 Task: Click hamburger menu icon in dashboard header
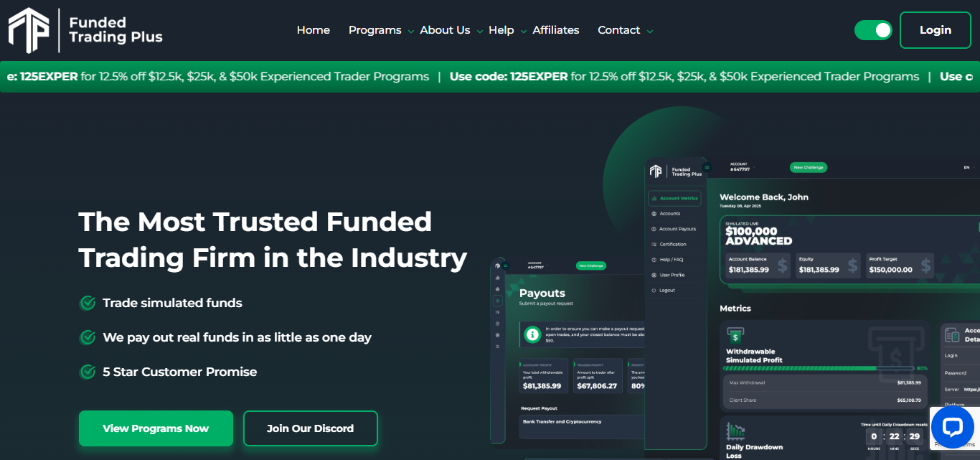tap(707, 167)
